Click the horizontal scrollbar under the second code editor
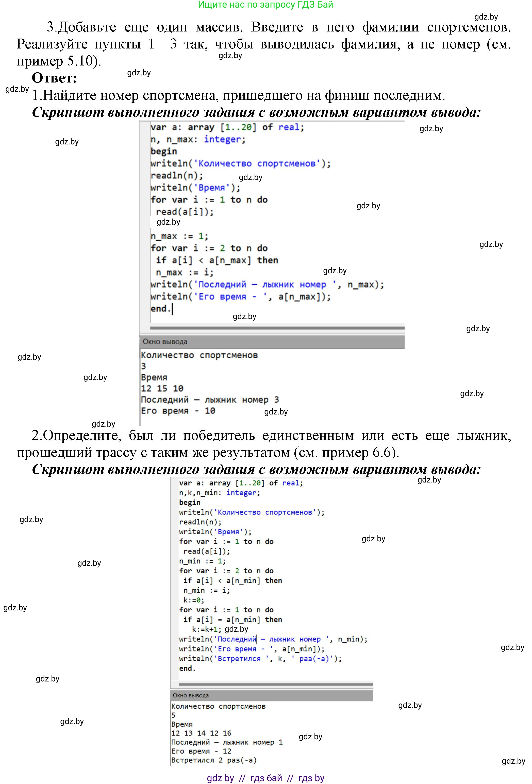The width and height of the screenshot is (532, 784). click(x=276, y=685)
